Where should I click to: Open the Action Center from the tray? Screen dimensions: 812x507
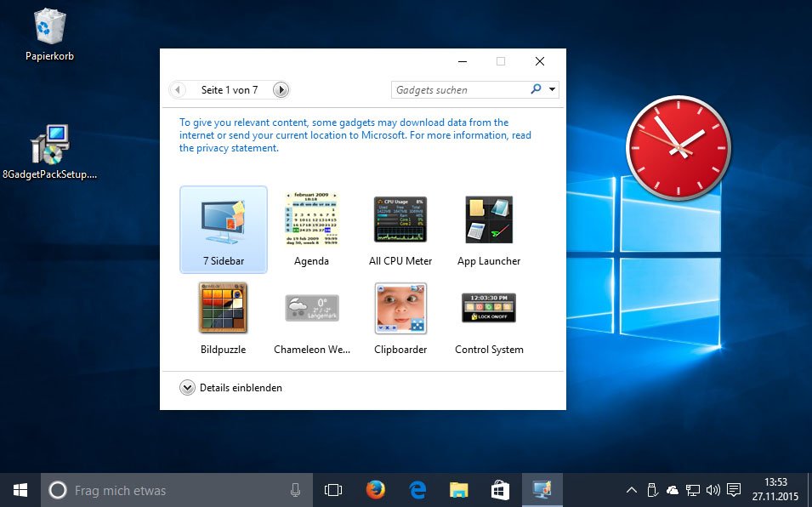[733, 490]
